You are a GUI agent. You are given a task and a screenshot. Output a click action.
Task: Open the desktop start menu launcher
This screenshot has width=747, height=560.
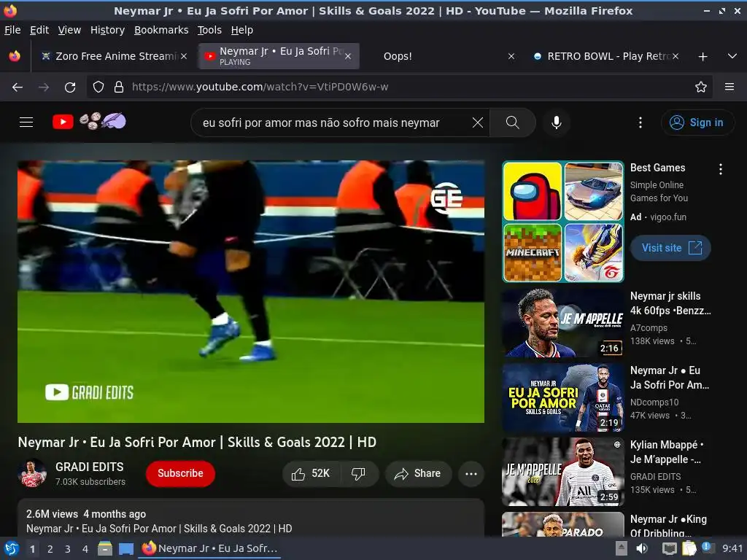click(11, 548)
